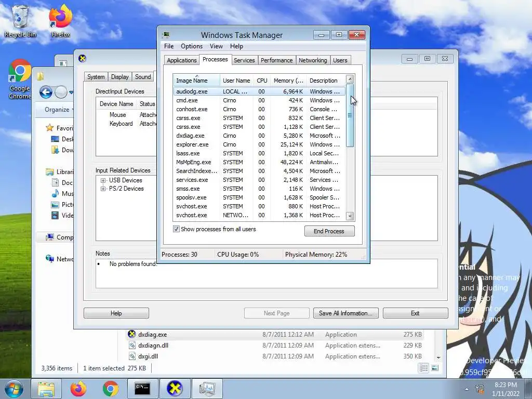Click the Favorites star icon

49,128
